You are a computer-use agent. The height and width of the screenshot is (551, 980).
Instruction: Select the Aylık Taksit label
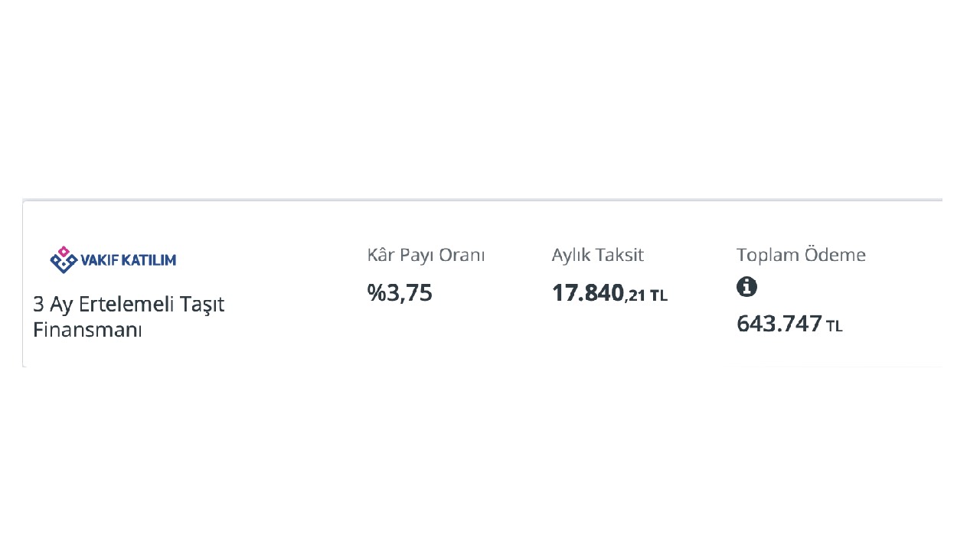598,255
